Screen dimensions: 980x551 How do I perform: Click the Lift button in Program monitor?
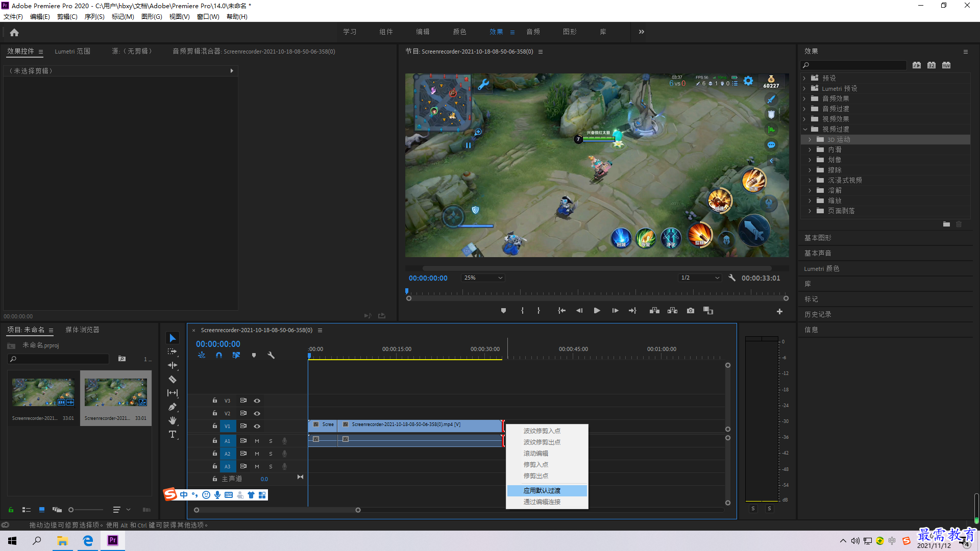[654, 311]
